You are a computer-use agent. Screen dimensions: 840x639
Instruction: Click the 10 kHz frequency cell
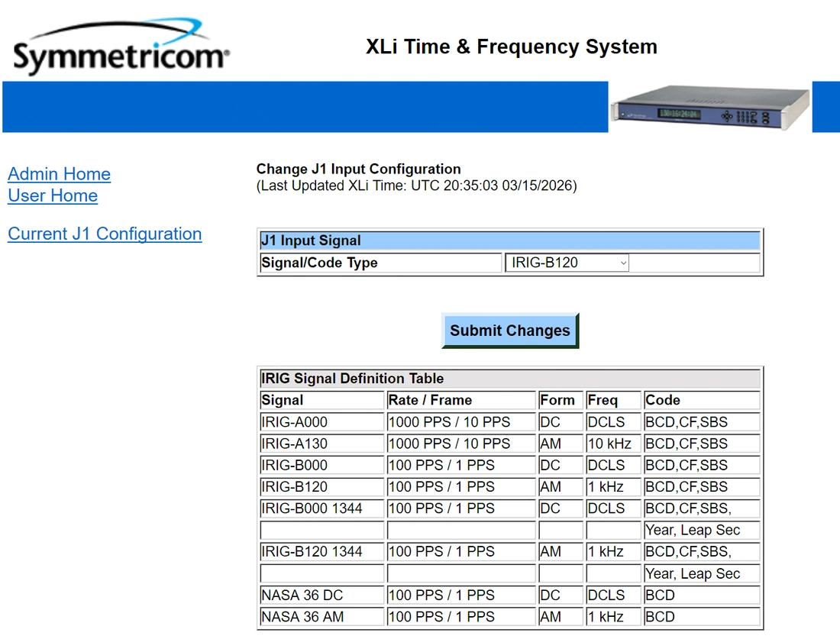[x=612, y=444]
